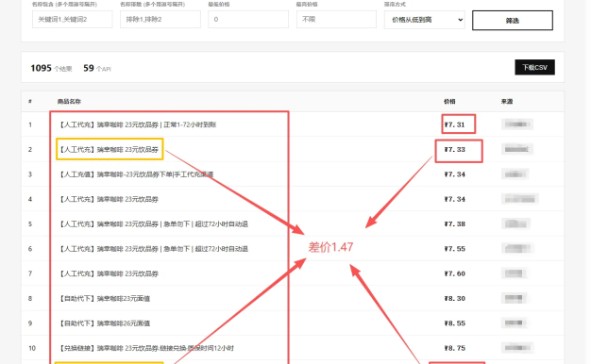
Task: Download results with the 下载CSV button
Action: pos(535,67)
